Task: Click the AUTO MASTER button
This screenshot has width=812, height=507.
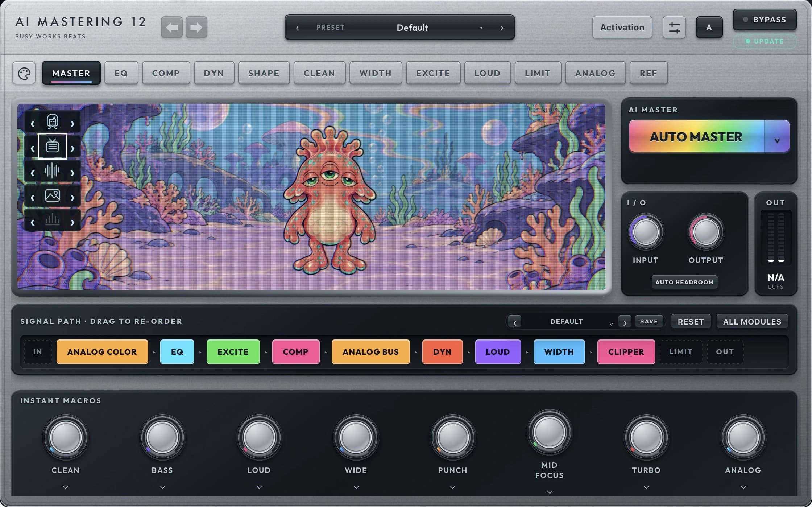Action: point(696,136)
